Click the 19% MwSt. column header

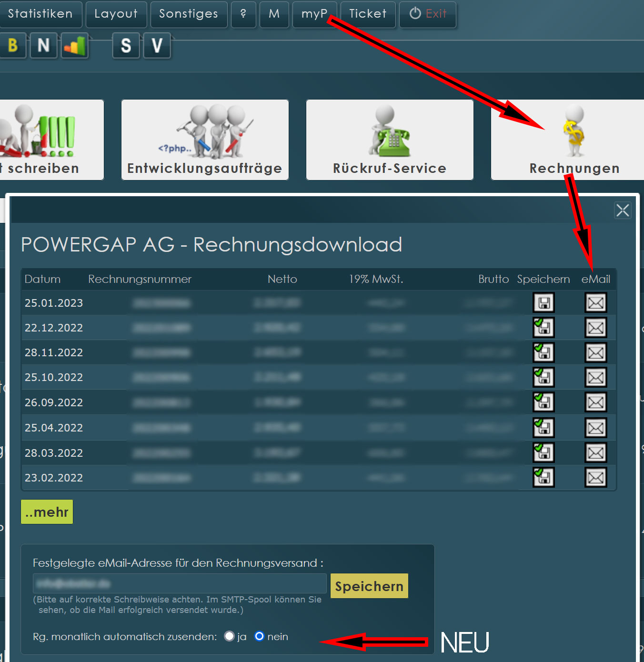[376, 279]
